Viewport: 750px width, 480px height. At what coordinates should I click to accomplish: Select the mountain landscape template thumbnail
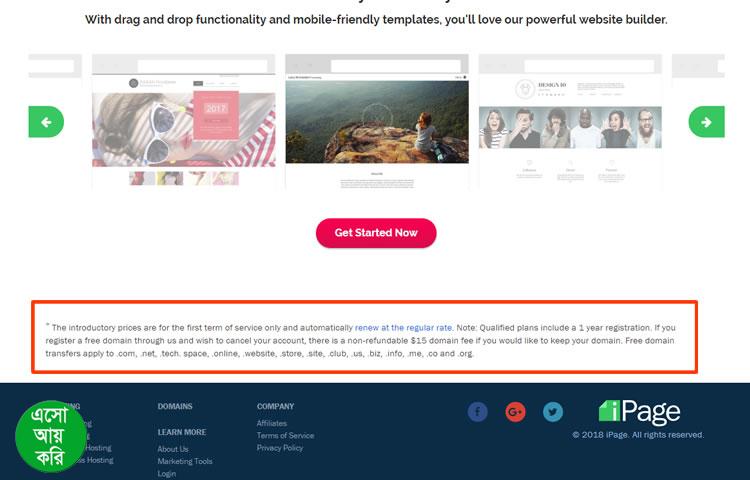click(x=377, y=121)
